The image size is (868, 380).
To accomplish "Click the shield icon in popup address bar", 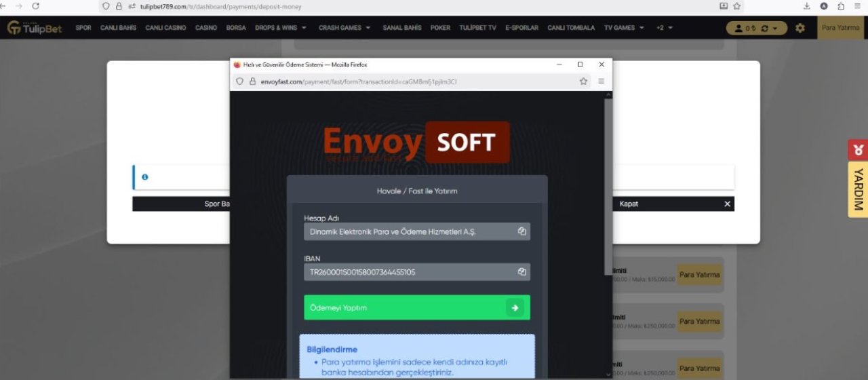I will coord(239,81).
